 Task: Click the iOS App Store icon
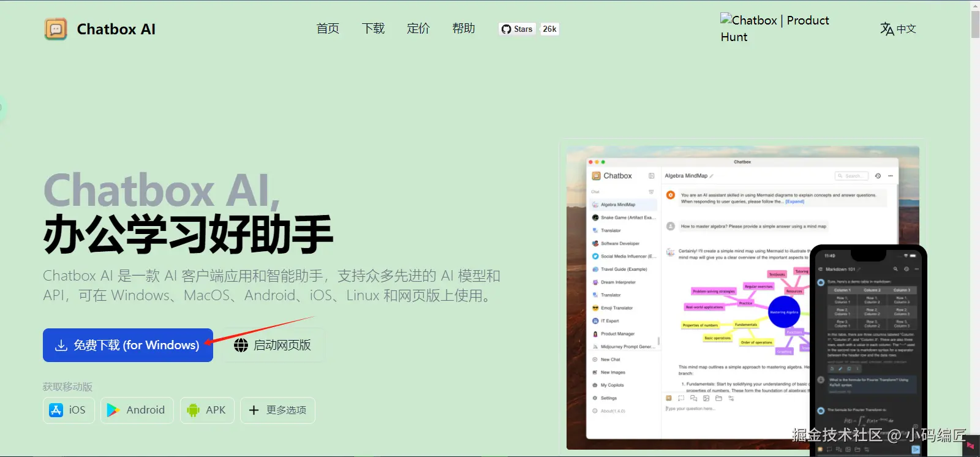[56, 410]
